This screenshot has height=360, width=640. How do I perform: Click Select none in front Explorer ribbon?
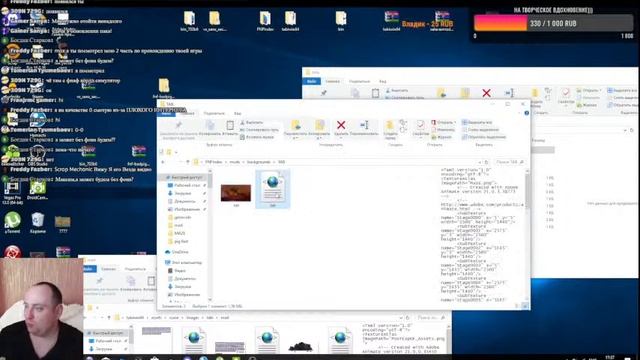coord(480,130)
